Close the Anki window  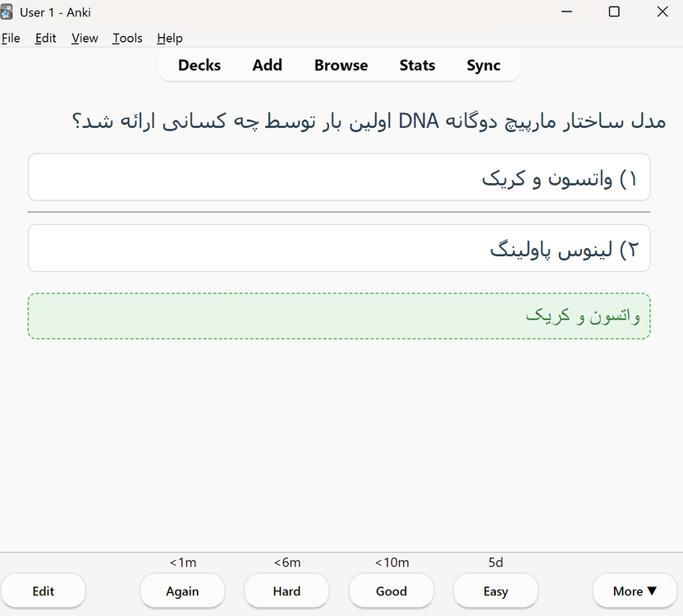pyautogui.click(x=662, y=11)
